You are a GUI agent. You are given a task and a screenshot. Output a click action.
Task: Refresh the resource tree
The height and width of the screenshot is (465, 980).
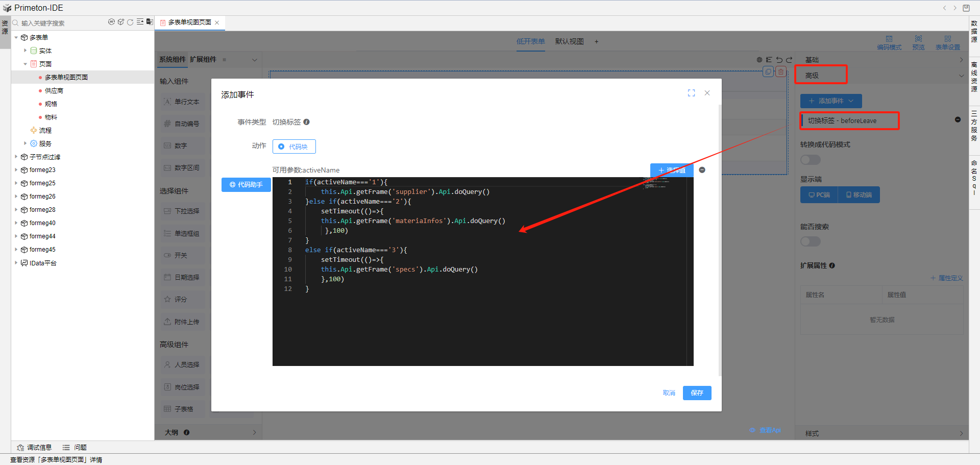[130, 22]
